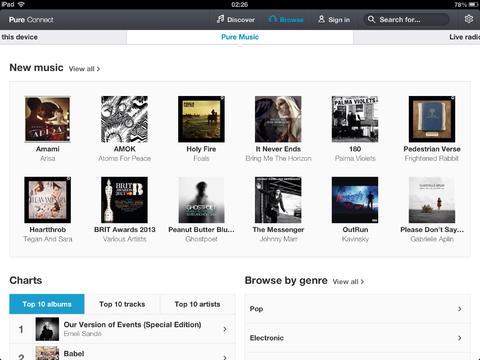Click the Electronic genre label

pyautogui.click(x=267, y=338)
